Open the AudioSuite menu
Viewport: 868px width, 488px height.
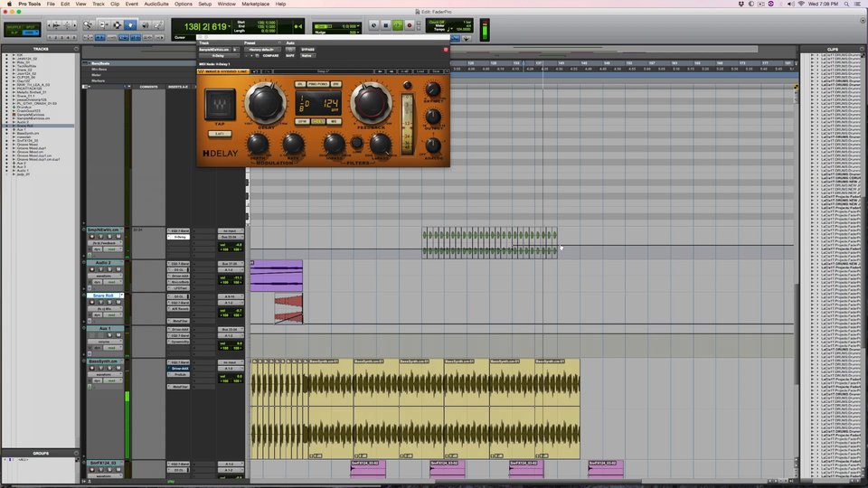(156, 4)
